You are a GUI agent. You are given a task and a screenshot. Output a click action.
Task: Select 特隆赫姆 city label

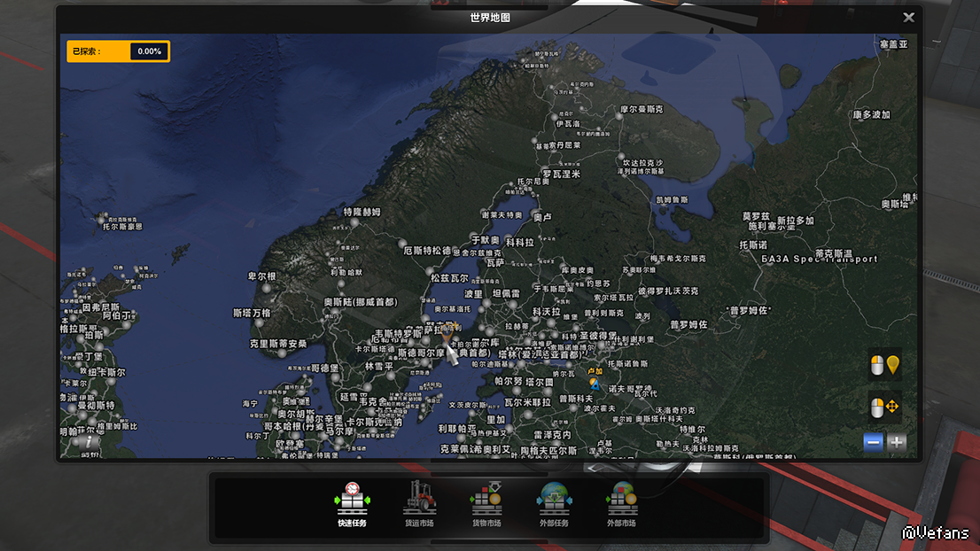pos(362,212)
